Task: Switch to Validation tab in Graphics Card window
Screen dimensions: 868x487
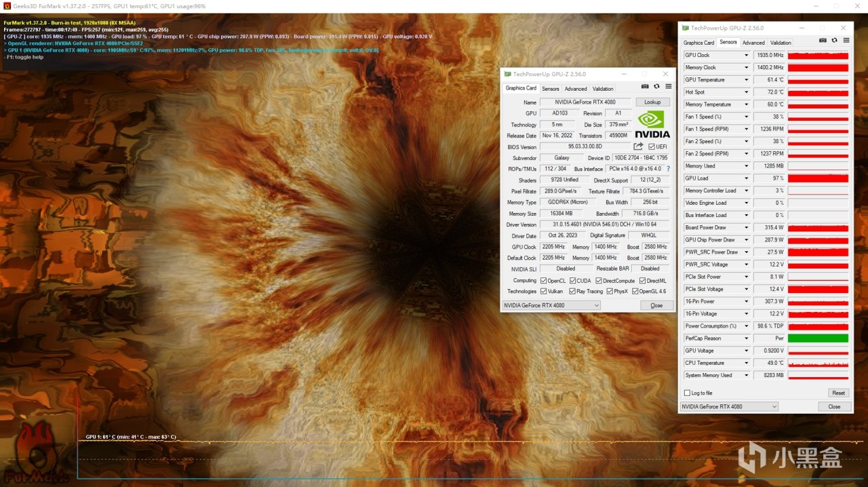Action: (603, 88)
